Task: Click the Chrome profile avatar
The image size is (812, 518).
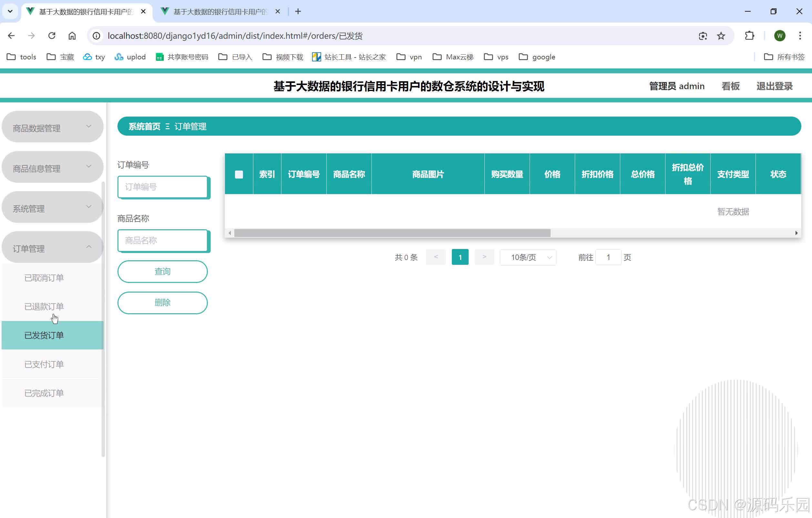Action: pyautogui.click(x=780, y=36)
